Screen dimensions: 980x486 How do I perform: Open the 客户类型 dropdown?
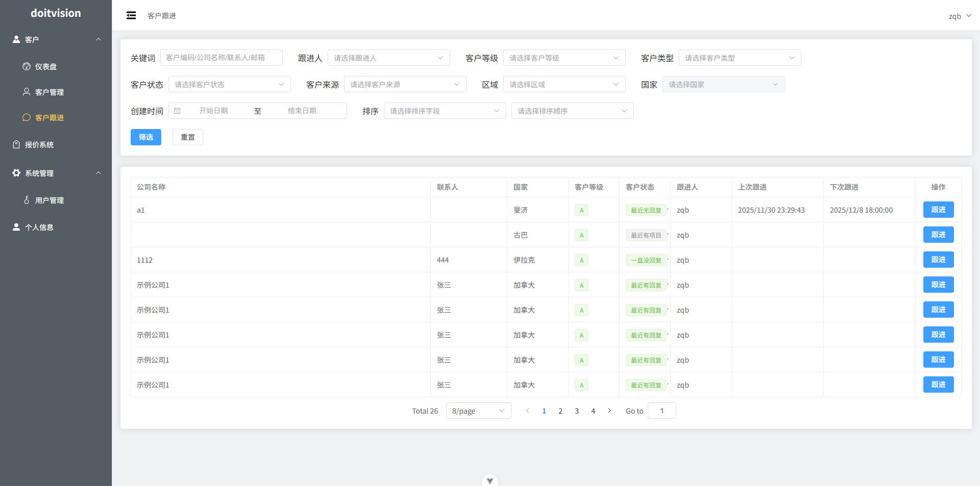740,58
